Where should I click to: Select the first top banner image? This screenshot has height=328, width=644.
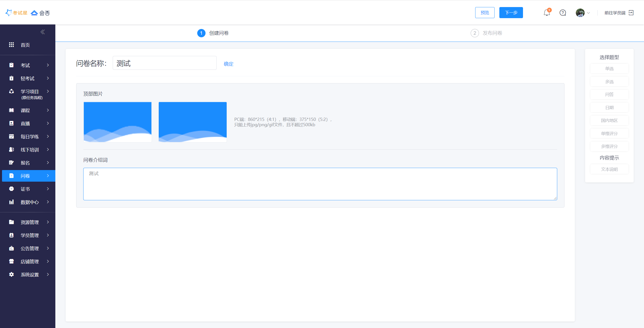pos(117,122)
